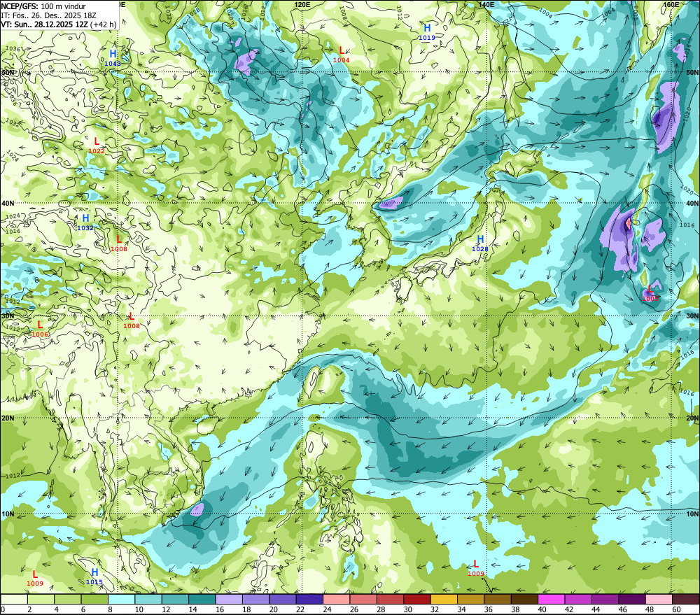Click the legend scale value 60
The width and height of the screenshot is (700, 615).
point(676,609)
